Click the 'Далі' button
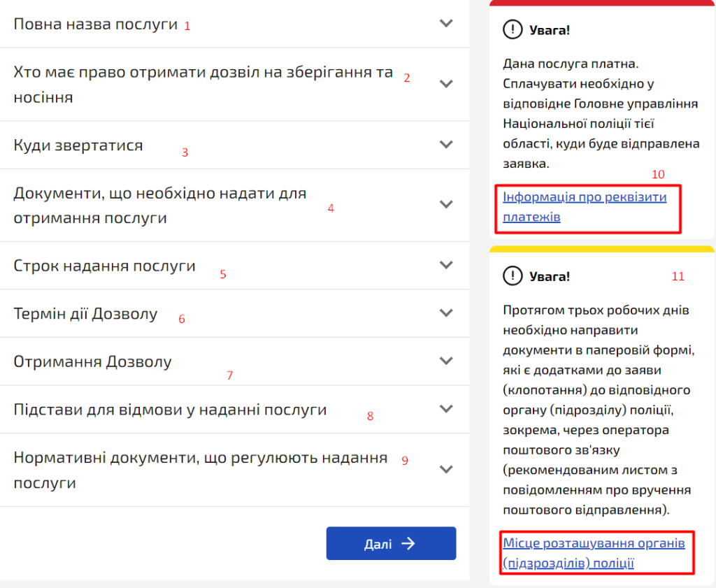716x588 pixels. (391, 543)
